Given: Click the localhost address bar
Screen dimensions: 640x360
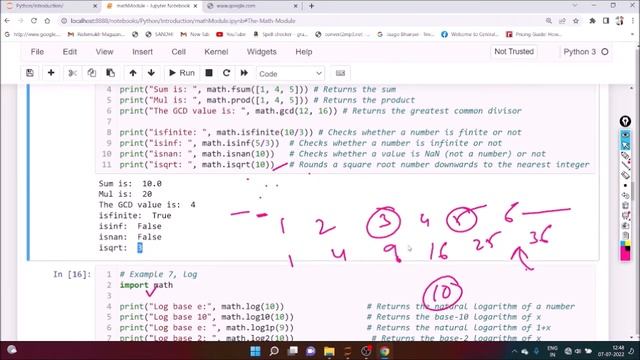Looking at the screenshot, I should coord(302,20).
